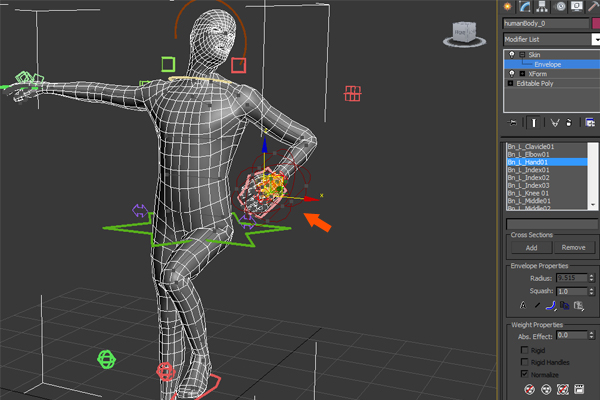Click the Abs. Effect spinner arrows

tap(592, 335)
